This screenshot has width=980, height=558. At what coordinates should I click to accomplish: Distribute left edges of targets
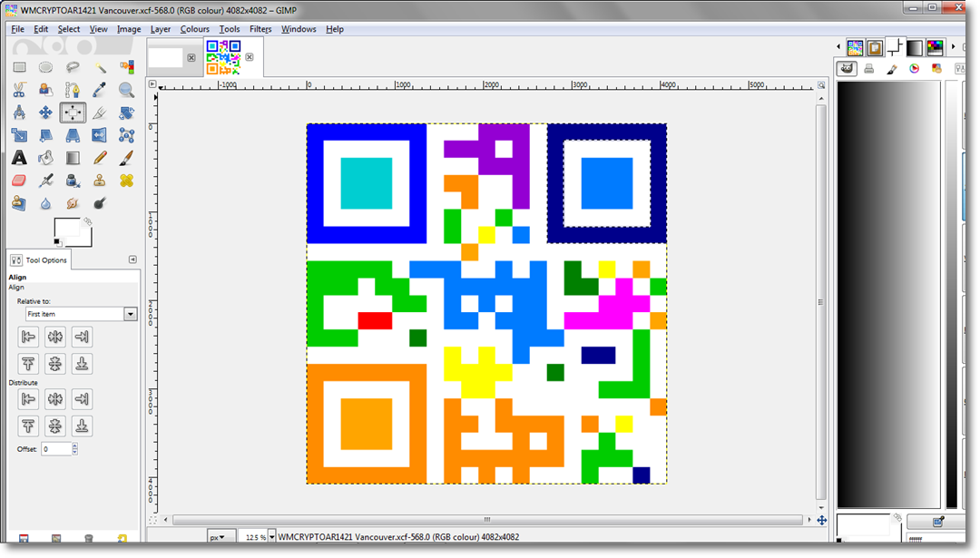28,398
